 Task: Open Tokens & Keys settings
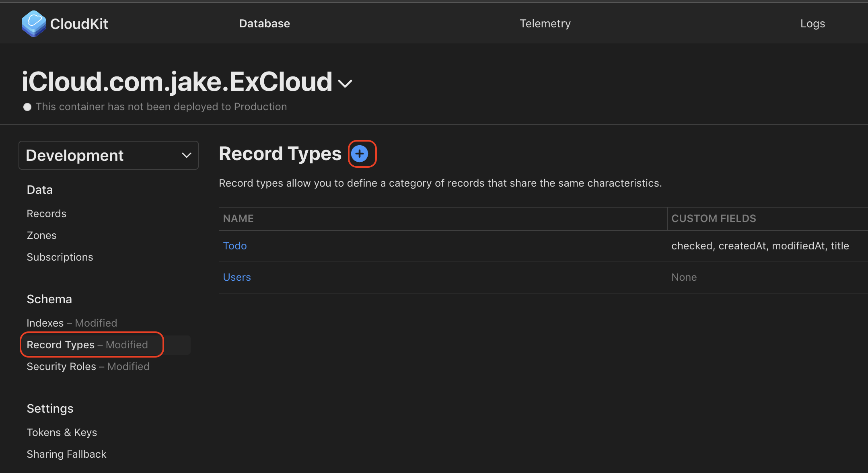(x=62, y=432)
